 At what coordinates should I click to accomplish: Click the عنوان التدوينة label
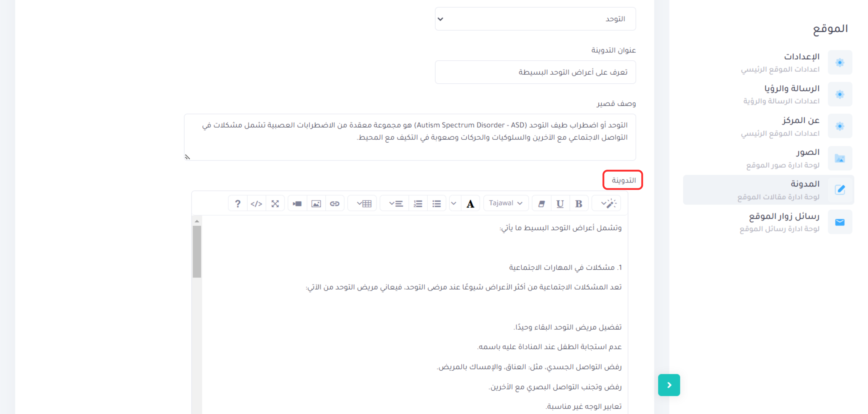(x=614, y=50)
